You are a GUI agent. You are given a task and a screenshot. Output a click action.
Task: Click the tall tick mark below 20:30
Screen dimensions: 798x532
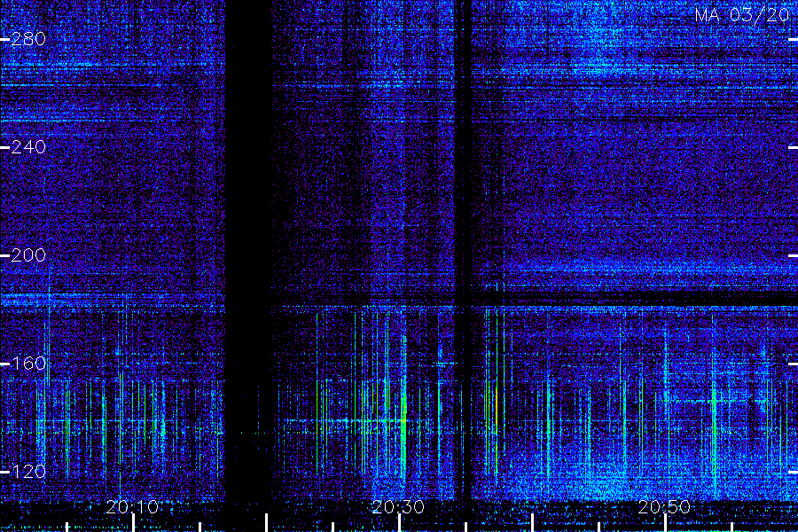tap(400, 523)
